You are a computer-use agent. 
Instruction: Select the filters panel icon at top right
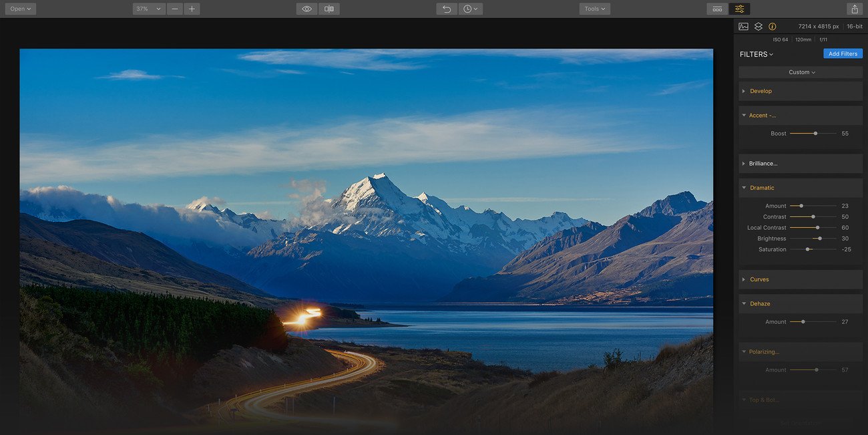(x=740, y=9)
